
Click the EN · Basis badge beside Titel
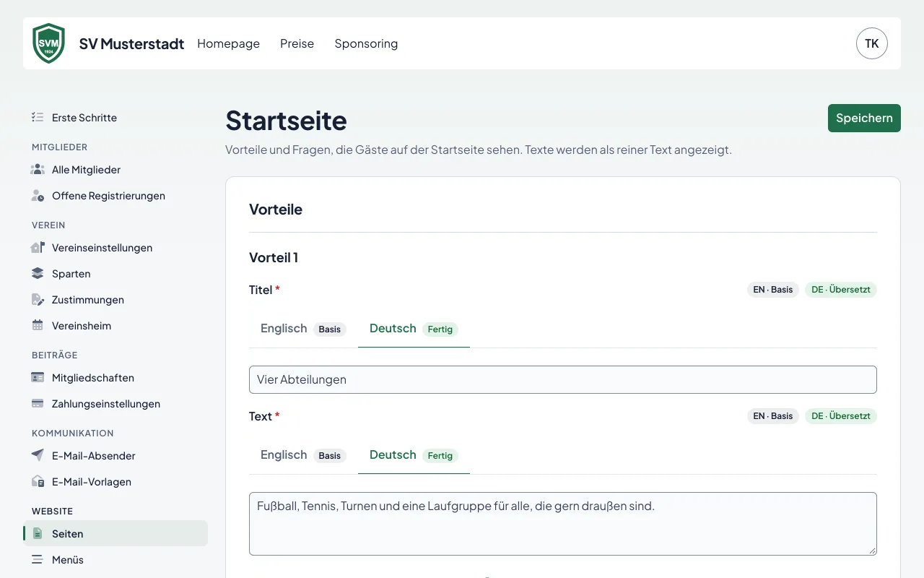pos(773,290)
